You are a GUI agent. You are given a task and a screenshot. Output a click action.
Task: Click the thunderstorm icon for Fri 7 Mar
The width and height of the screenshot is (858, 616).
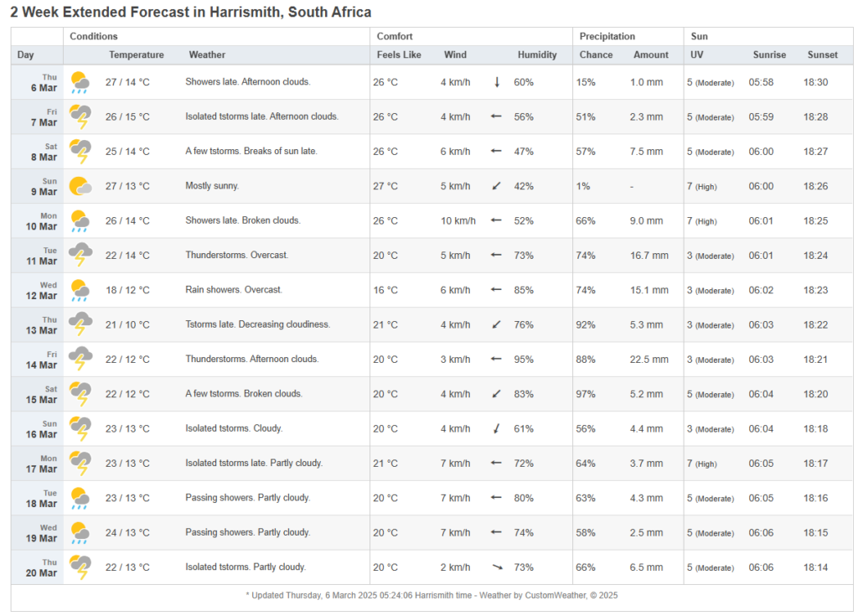point(80,116)
